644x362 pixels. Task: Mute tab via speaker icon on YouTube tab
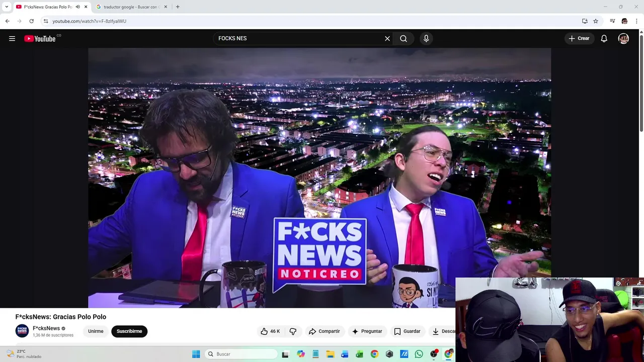point(77,7)
